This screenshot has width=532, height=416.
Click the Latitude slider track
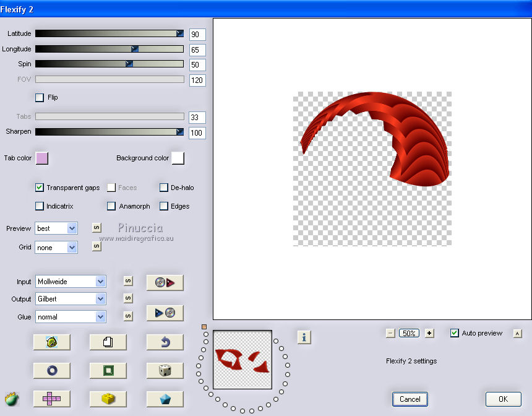(x=109, y=33)
